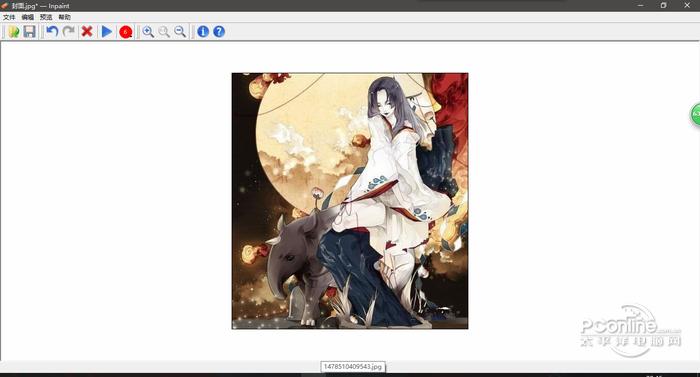Select the red marker tool

(126, 32)
